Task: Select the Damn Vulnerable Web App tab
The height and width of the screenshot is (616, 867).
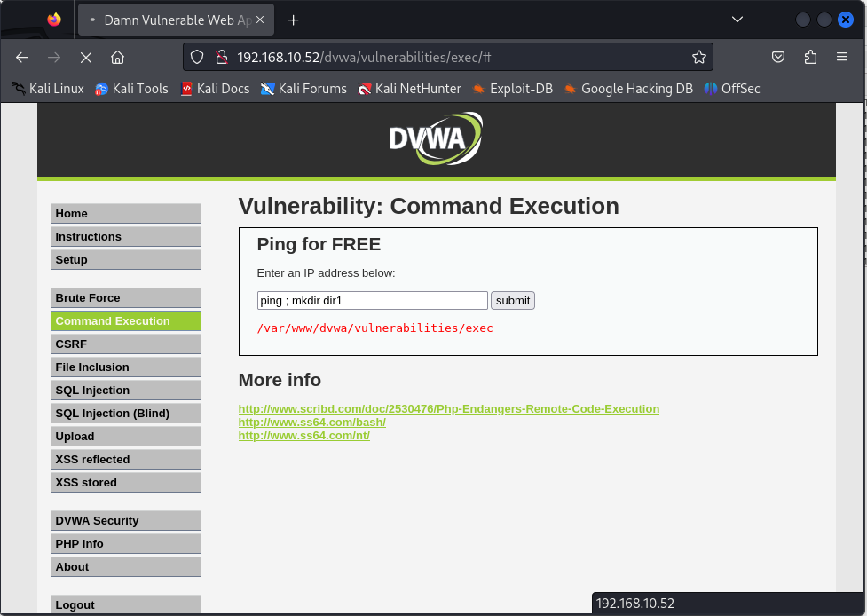Action: point(176,20)
